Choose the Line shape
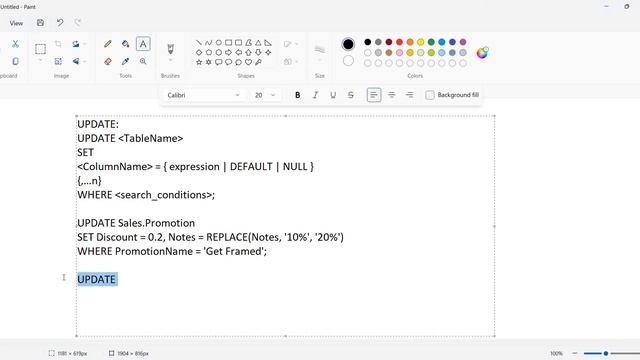640x360 pixels. [x=199, y=42]
